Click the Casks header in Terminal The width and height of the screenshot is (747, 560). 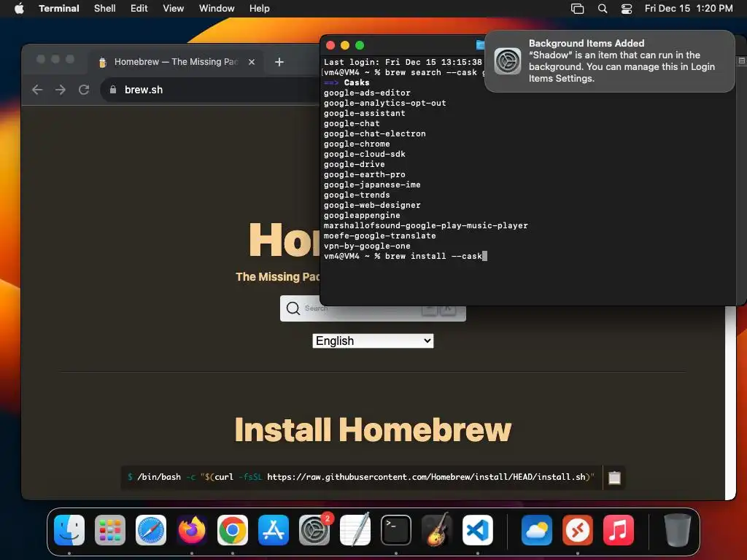pyautogui.click(x=356, y=82)
